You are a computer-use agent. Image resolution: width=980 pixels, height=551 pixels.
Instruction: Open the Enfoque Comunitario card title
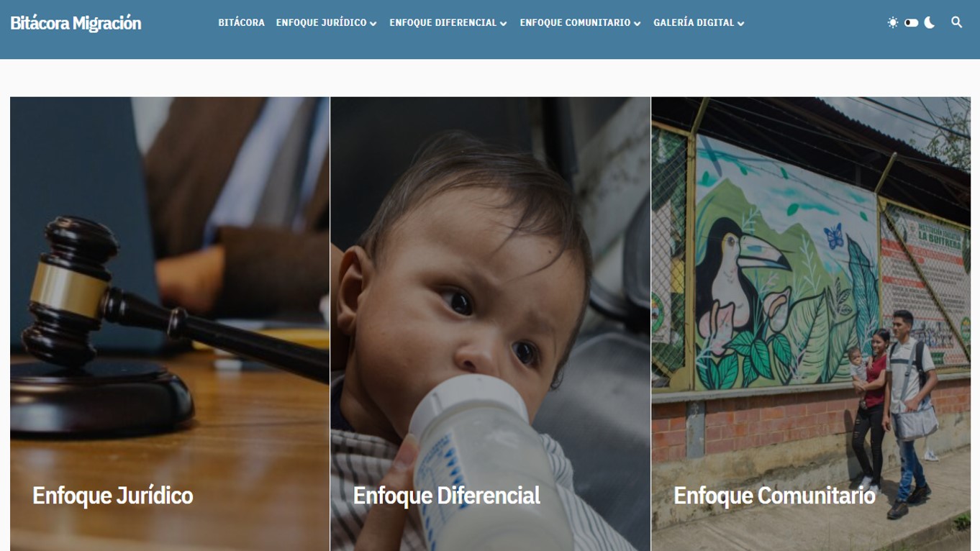click(774, 496)
